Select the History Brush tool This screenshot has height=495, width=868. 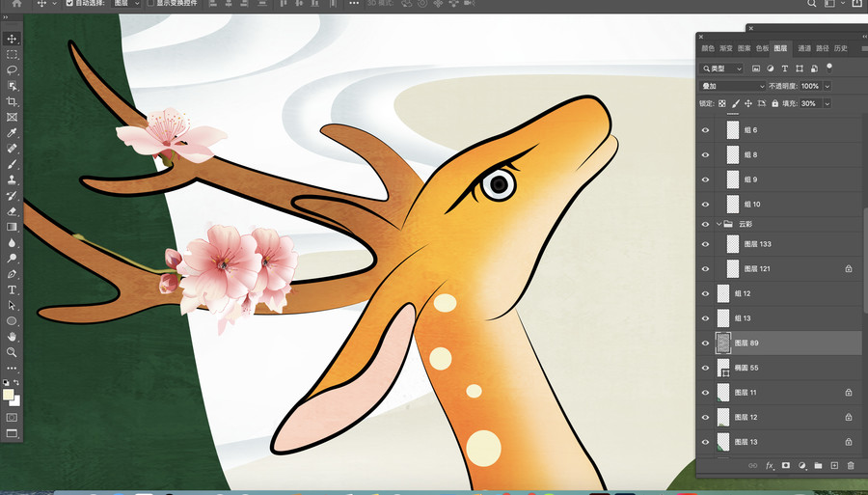click(12, 196)
